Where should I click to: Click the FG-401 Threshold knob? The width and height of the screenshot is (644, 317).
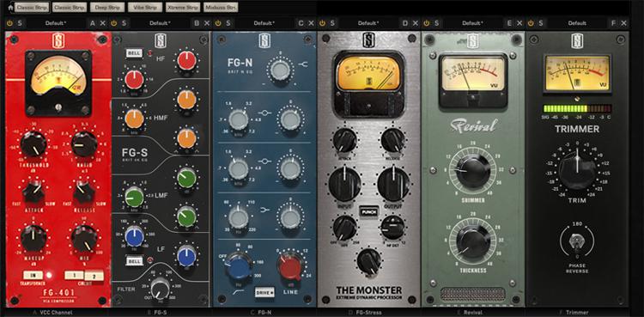[33, 144]
